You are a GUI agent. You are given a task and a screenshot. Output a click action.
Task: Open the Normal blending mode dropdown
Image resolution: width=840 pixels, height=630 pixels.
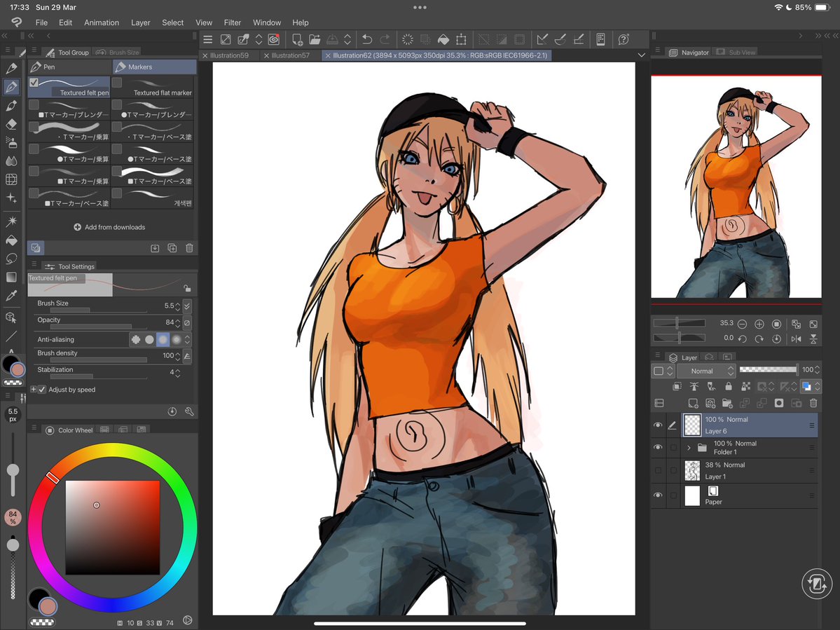706,371
